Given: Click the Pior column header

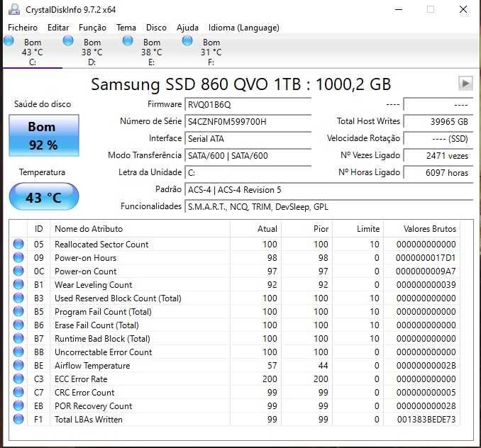Looking at the screenshot, I should pyautogui.click(x=306, y=228).
